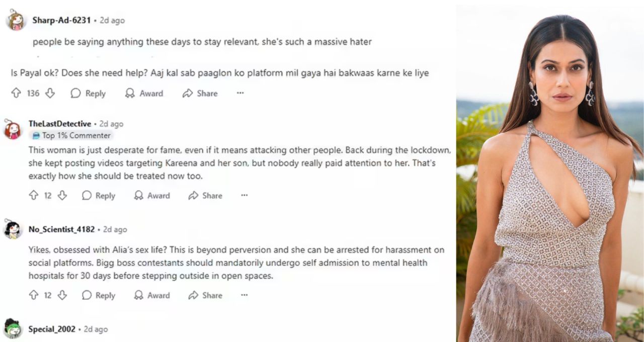Image resolution: width=644 pixels, height=342 pixels.
Task: Give Award to TheLastDetective's comment
Action: [x=152, y=196]
